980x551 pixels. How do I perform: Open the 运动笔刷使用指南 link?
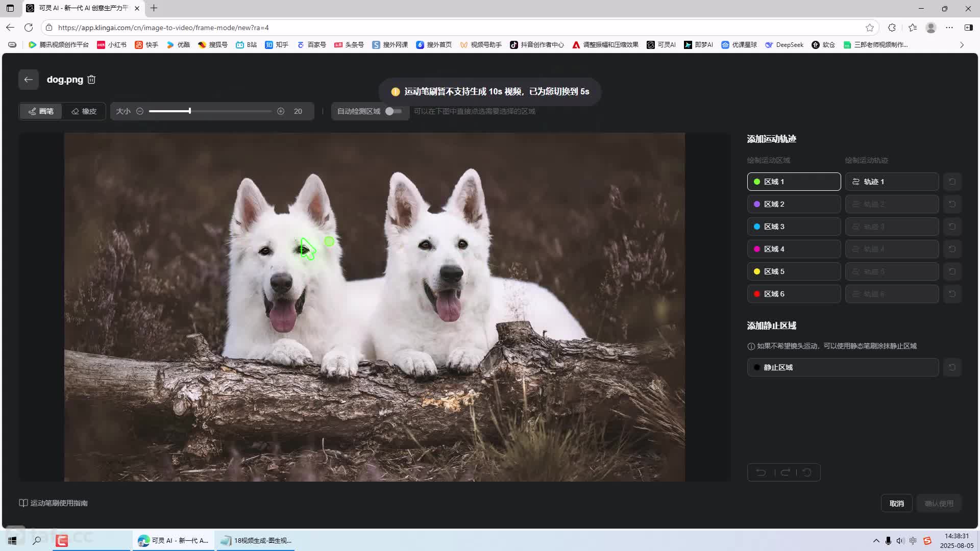[x=54, y=503]
